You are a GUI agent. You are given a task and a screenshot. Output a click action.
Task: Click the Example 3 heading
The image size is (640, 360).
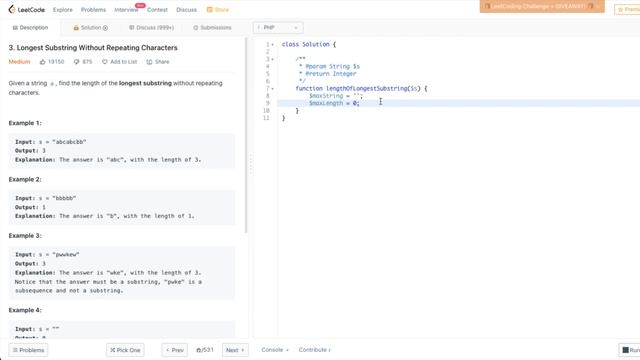click(25, 236)
